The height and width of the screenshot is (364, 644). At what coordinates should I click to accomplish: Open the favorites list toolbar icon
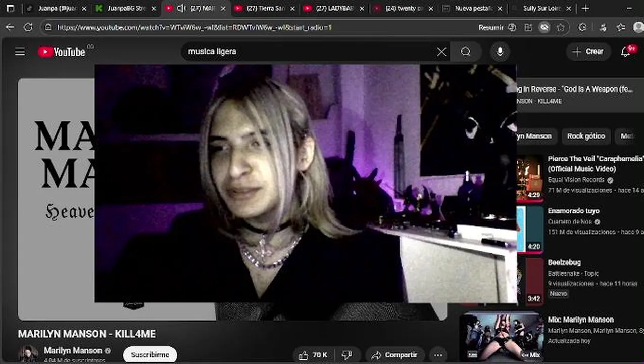pos(621,27)
